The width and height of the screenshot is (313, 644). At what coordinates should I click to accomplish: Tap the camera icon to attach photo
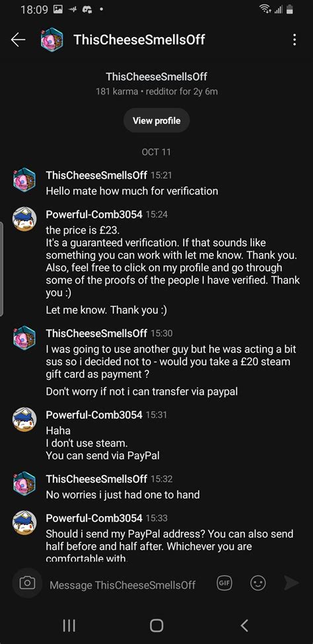(27, 583)
